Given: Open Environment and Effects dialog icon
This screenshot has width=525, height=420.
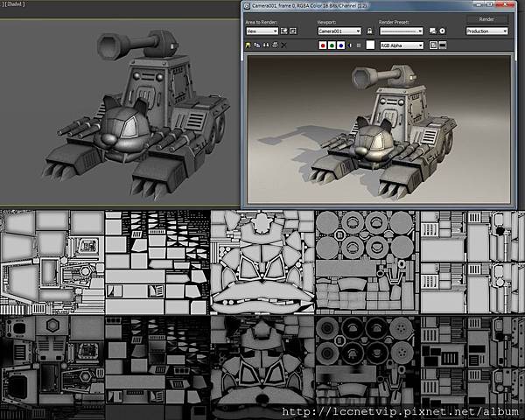Looking at the screenshot, I should click(x=443, y=31).
